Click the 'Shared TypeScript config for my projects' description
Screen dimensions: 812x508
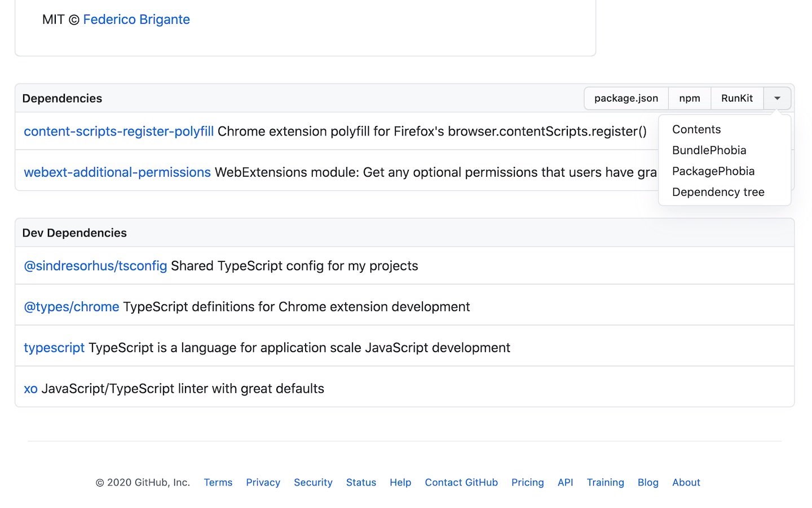pos(294,266)
